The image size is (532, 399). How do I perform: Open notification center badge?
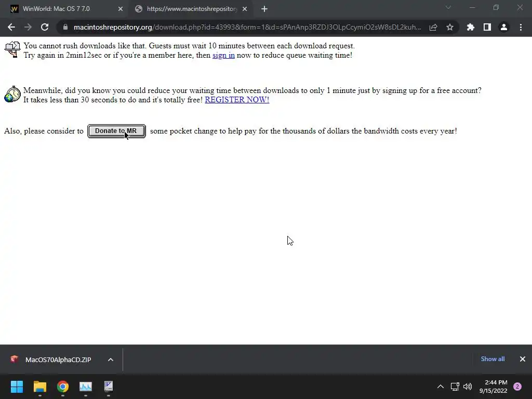517,387
